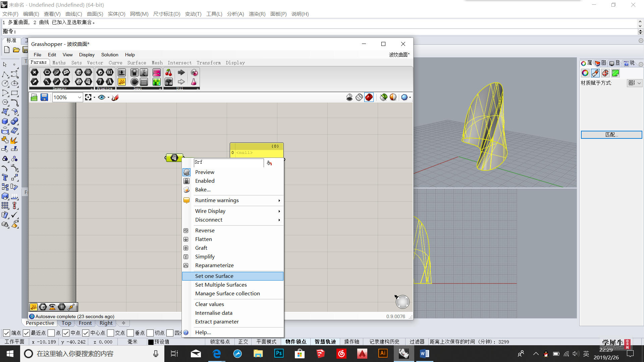Image resolution: width=644 pixels, height=362 pixels.
Task: Add Brep parameter from Geometry panel
Action: pos(79,81)
